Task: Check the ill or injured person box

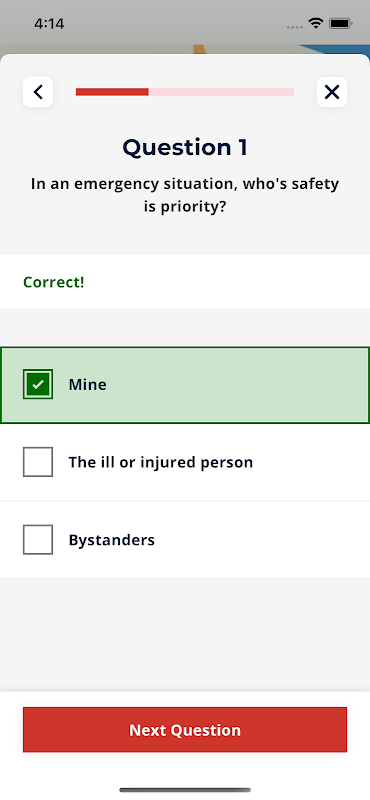Action: click(x=38, y=462)
